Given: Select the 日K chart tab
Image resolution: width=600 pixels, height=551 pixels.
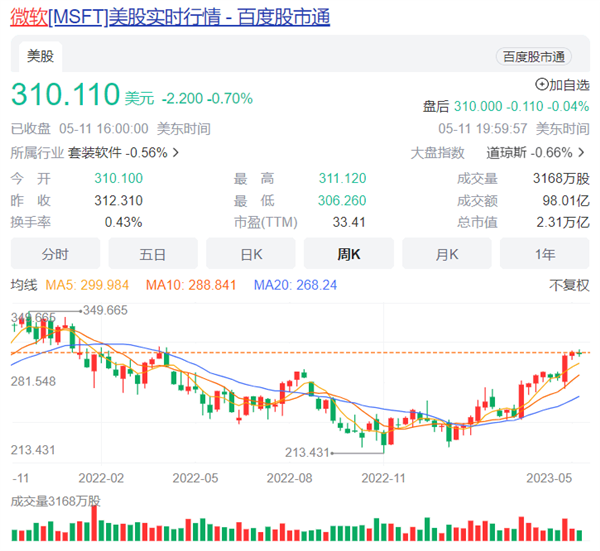Looking at the screenshot, I should click(x=251, y=254).
